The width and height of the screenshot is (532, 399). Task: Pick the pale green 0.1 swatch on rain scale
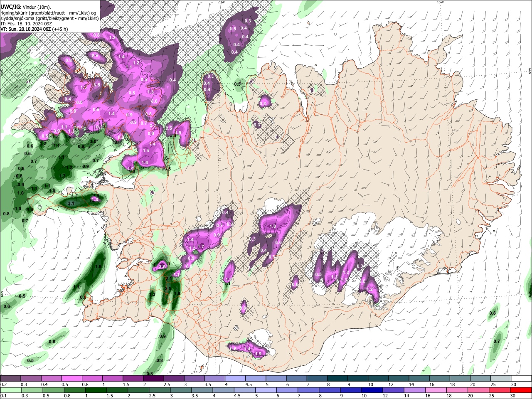[x=10, y=390]
